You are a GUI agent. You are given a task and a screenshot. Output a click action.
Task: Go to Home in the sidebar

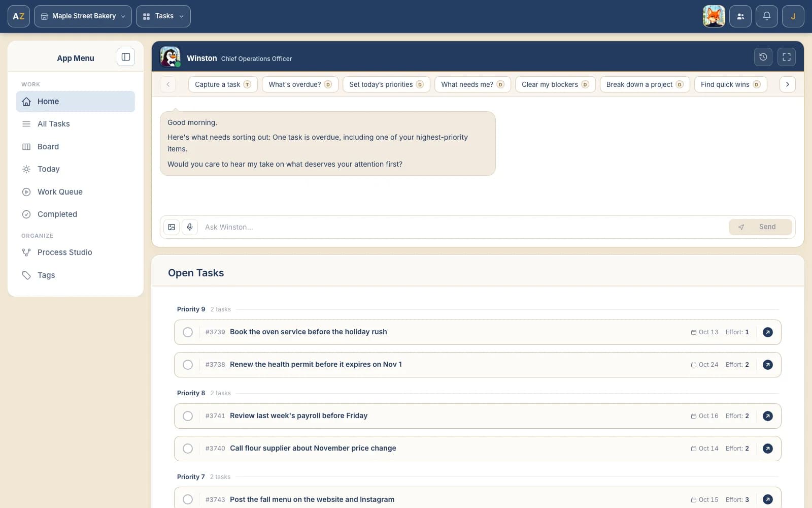click(76, 102)
